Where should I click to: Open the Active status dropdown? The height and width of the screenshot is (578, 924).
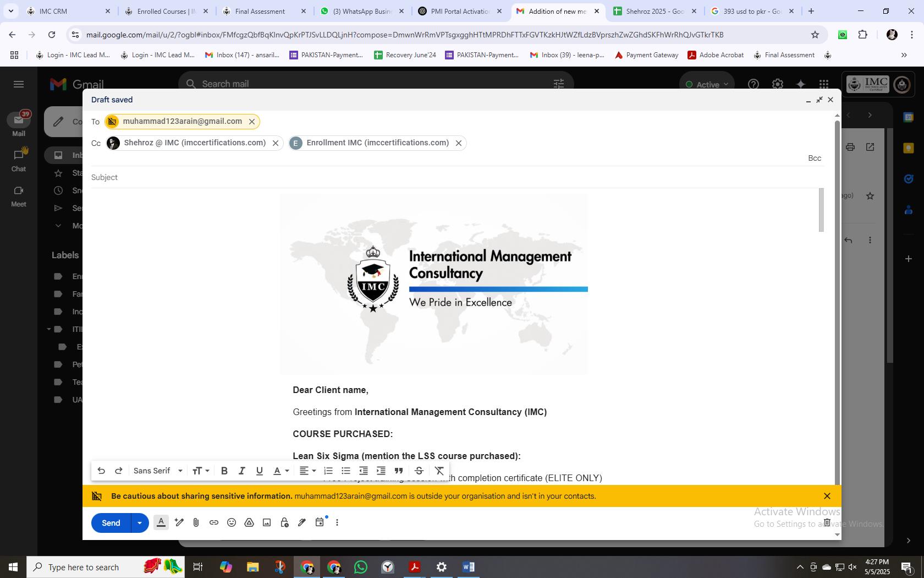pos(707,84)
